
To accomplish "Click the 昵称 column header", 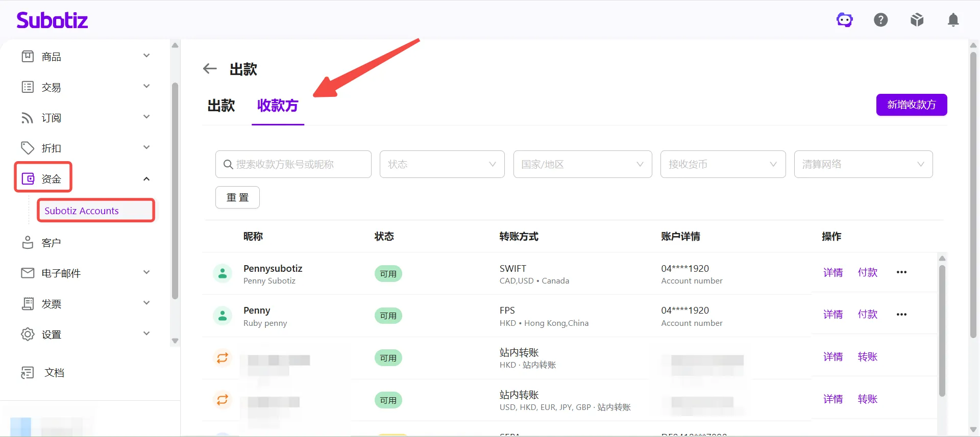I will [x=253, y=237].
